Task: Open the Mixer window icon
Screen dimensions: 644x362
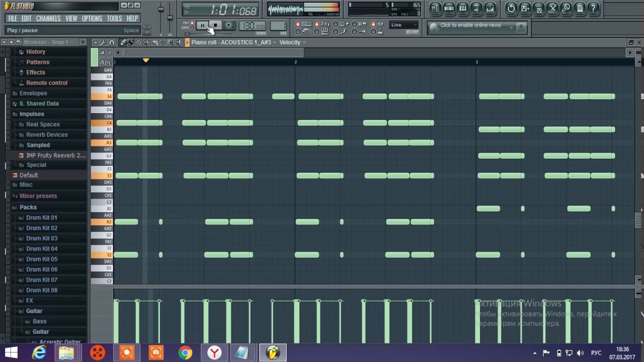Action: coord(490,9)
